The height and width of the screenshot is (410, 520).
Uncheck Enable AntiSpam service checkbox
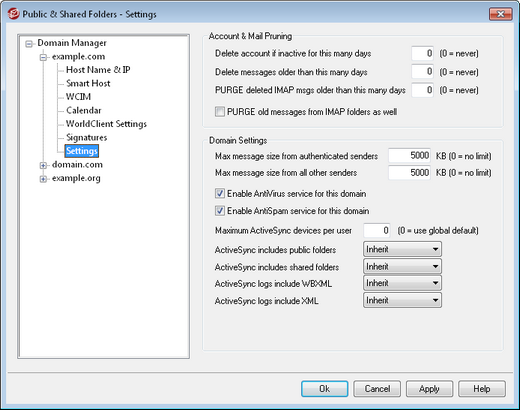(220, 211)
